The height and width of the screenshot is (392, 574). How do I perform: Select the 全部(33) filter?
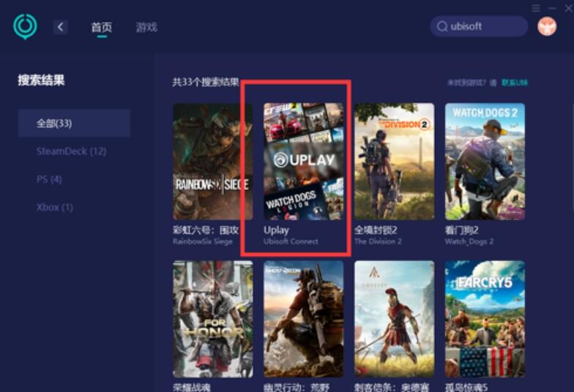[x=74, y=123]
